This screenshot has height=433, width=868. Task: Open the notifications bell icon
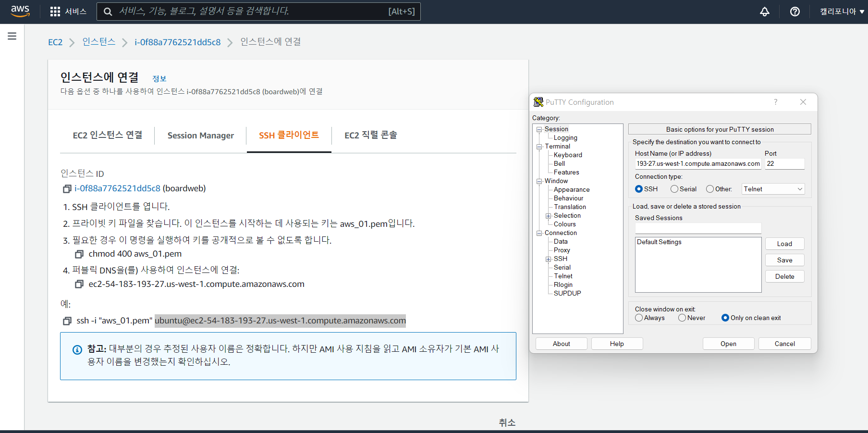pos(765,12)
